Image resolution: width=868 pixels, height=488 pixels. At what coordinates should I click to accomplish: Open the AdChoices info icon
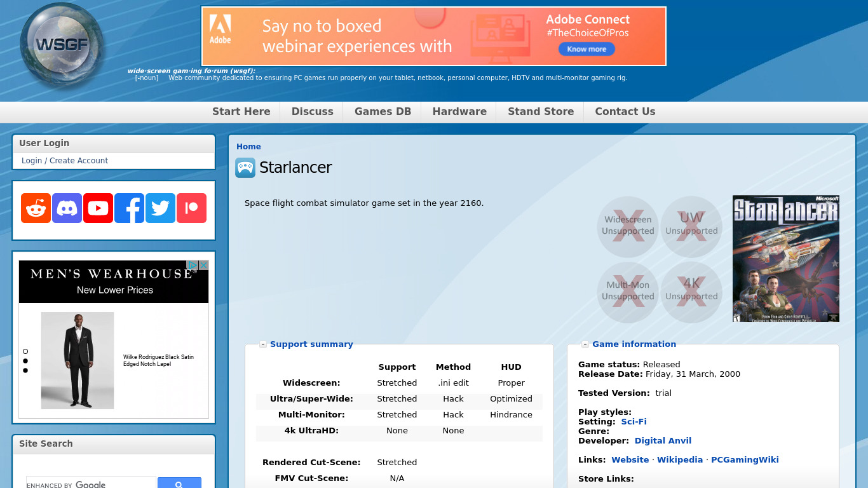pos(193,265)
